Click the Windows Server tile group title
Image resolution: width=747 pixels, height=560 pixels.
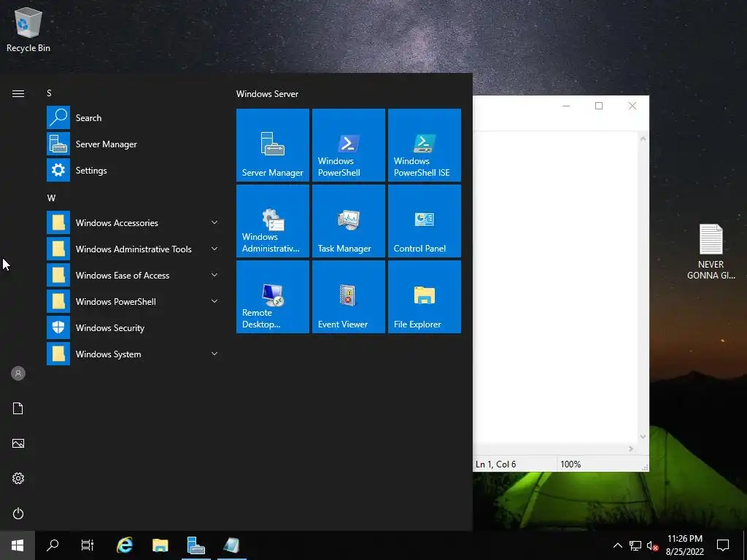[x=267, y=94]
